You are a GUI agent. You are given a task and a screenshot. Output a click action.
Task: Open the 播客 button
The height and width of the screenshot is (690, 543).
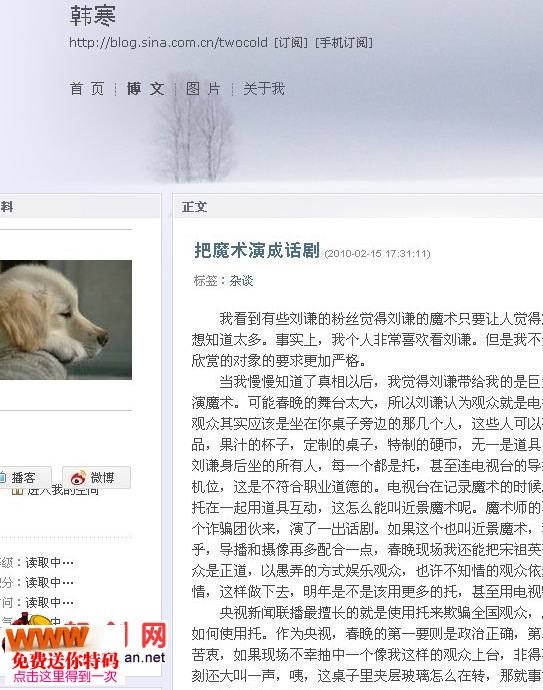(25, 477)
